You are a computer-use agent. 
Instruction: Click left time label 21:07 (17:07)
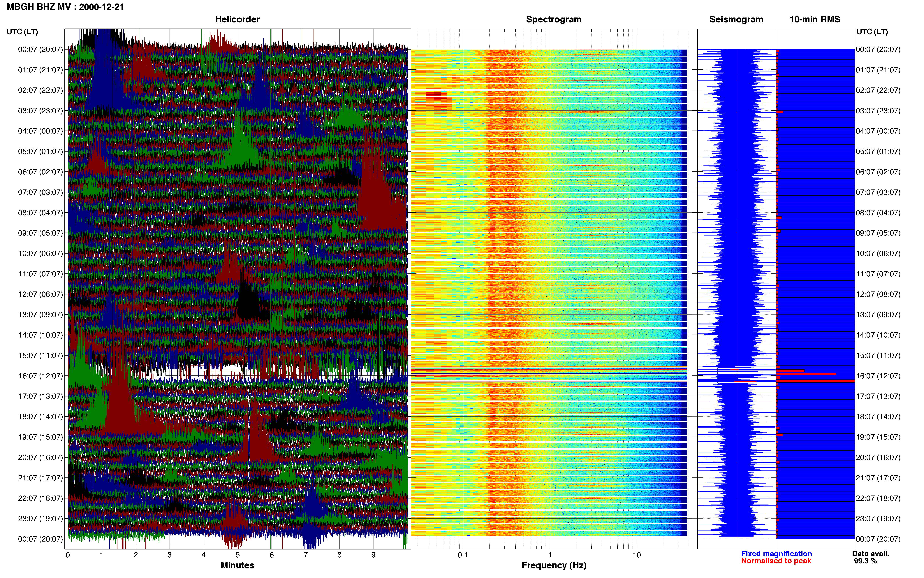click(x=41, y=477)
